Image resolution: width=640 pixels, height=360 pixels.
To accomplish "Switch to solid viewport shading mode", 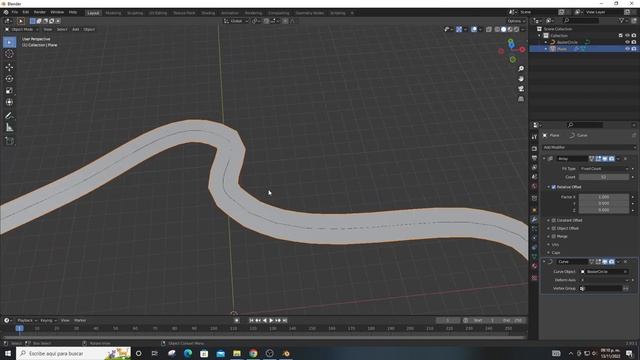I will pyautogui.click(x=503, y=29).
